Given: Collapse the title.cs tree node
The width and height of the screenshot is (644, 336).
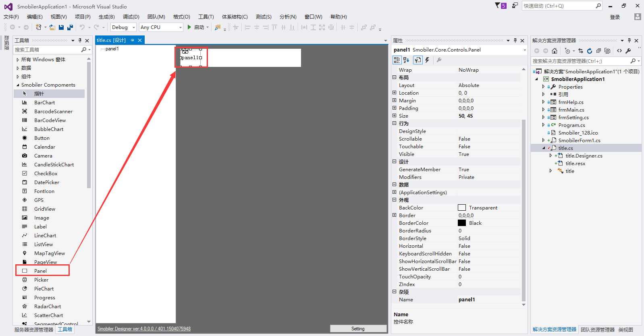Looking at the screenshot, I should (543, 148).
